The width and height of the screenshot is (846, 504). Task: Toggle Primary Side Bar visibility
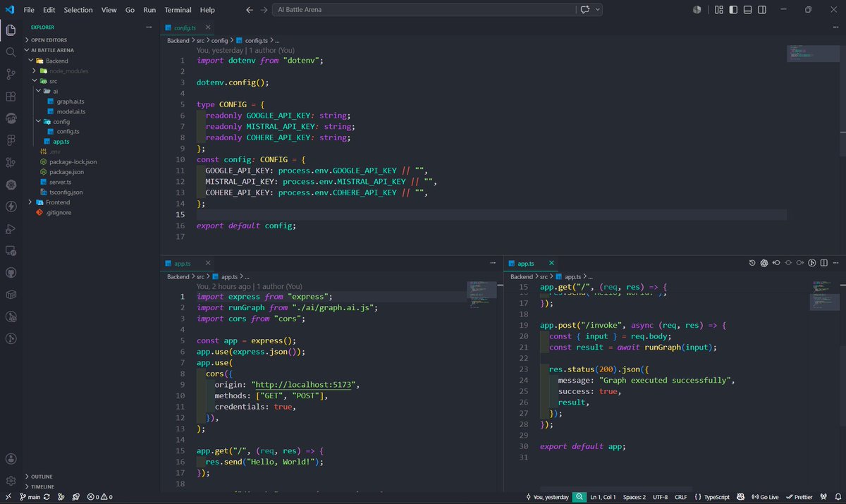click(734, 10)
